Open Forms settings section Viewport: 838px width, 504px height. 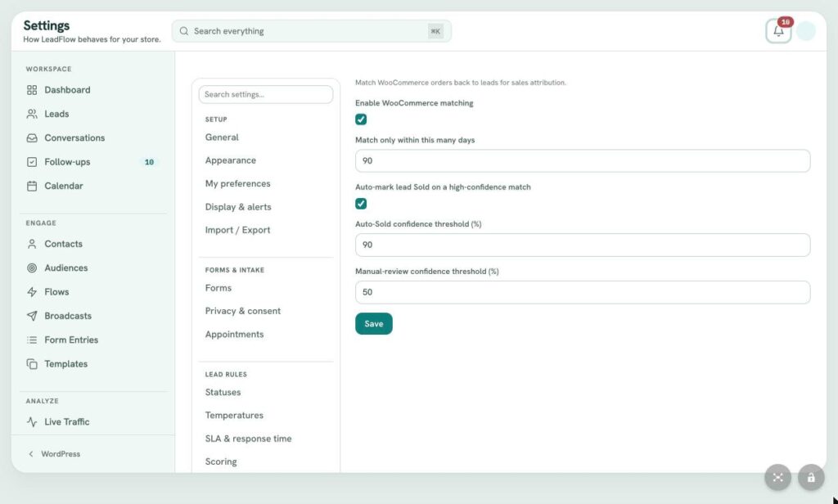pyautogui.click(x=218, y=287)
